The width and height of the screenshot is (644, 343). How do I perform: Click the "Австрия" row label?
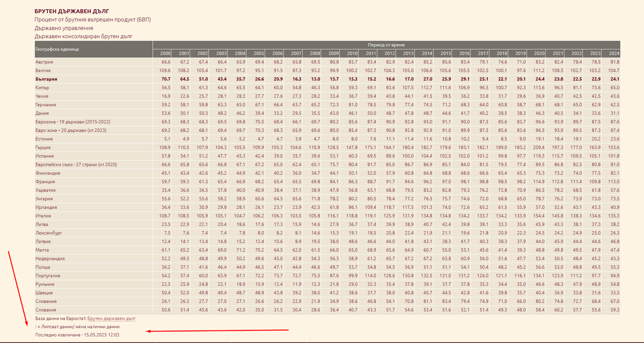coord(44,62)
